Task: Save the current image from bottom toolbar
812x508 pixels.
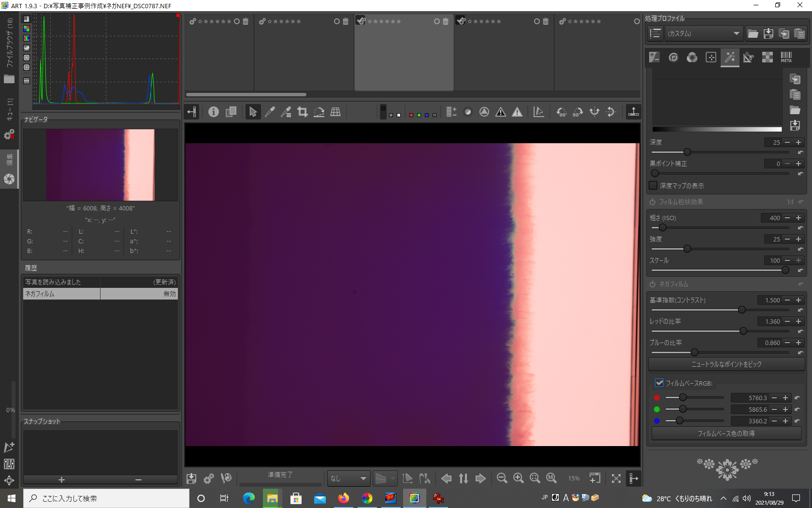Action: [192, 478]
